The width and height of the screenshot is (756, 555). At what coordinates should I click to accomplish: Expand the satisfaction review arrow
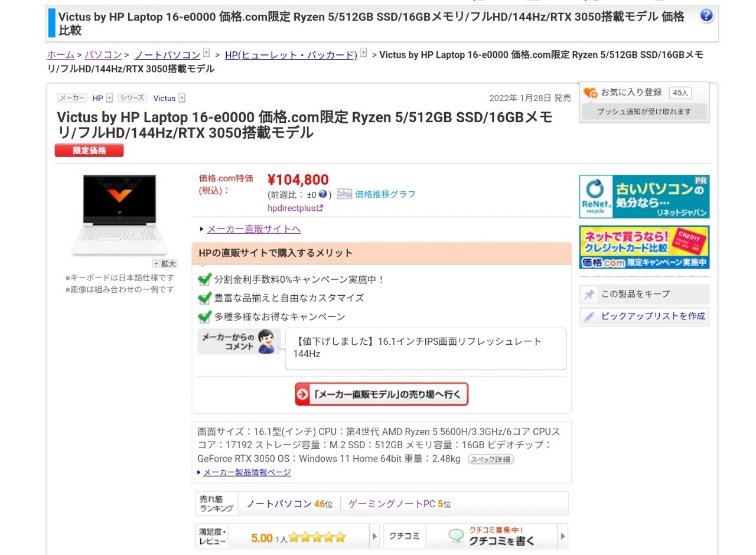click(374, 537)
